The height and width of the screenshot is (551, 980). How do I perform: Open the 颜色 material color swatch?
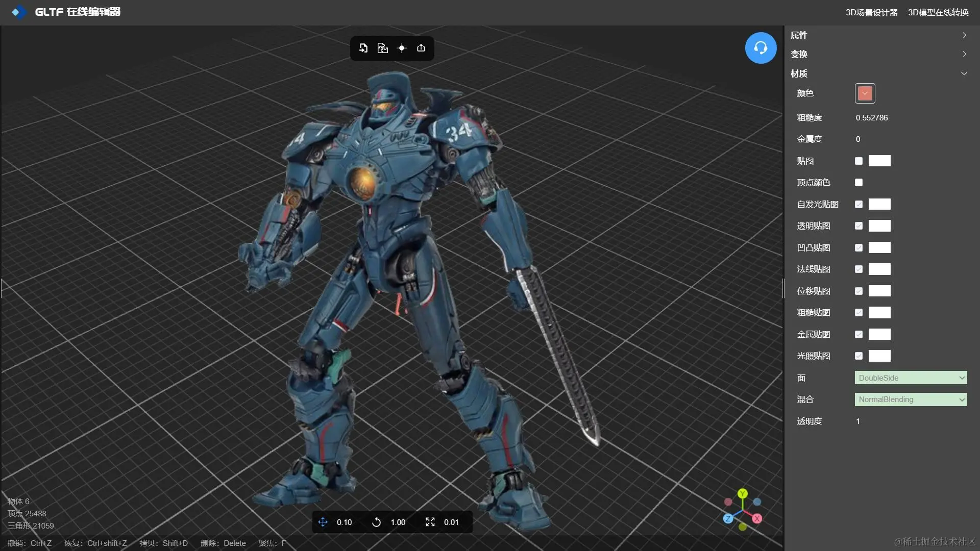[865, 93]
